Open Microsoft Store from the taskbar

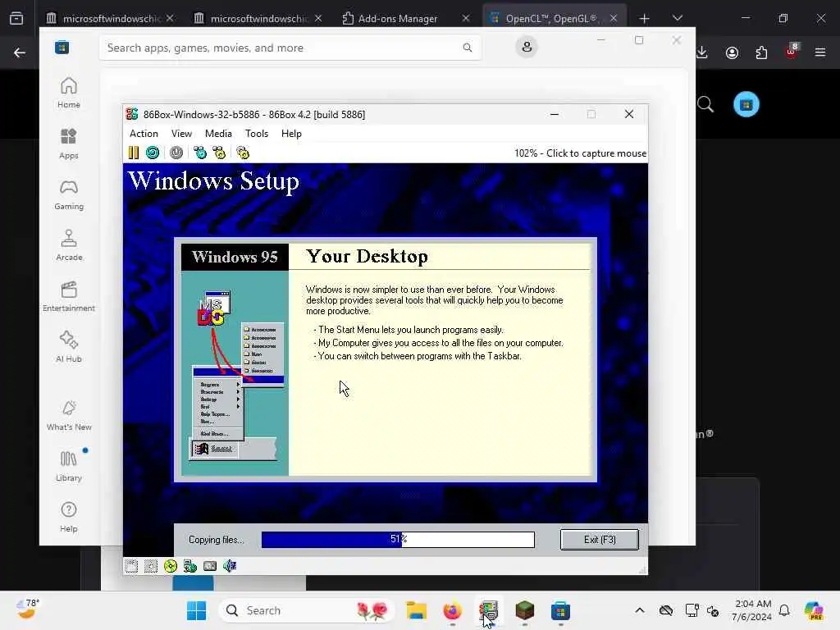560,610
